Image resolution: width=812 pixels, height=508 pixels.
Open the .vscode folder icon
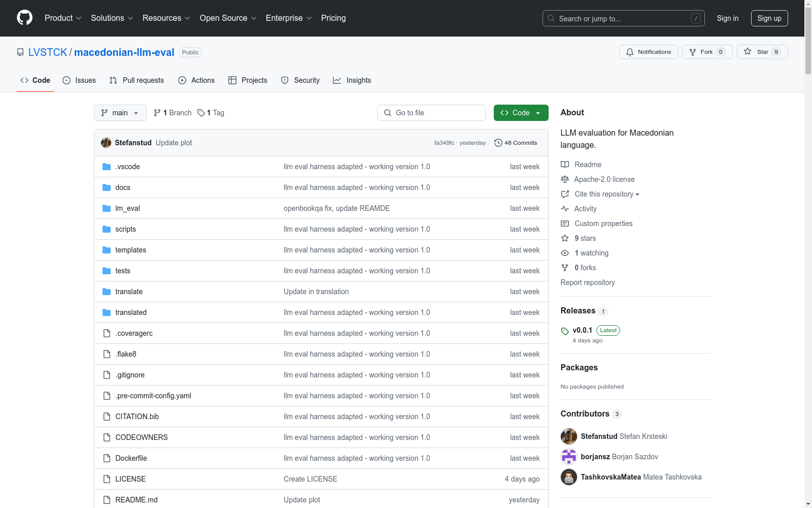[107, 167]
